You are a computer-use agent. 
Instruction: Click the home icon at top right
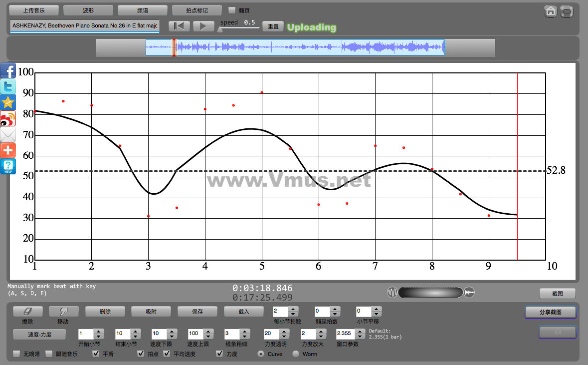coord(551,11)
